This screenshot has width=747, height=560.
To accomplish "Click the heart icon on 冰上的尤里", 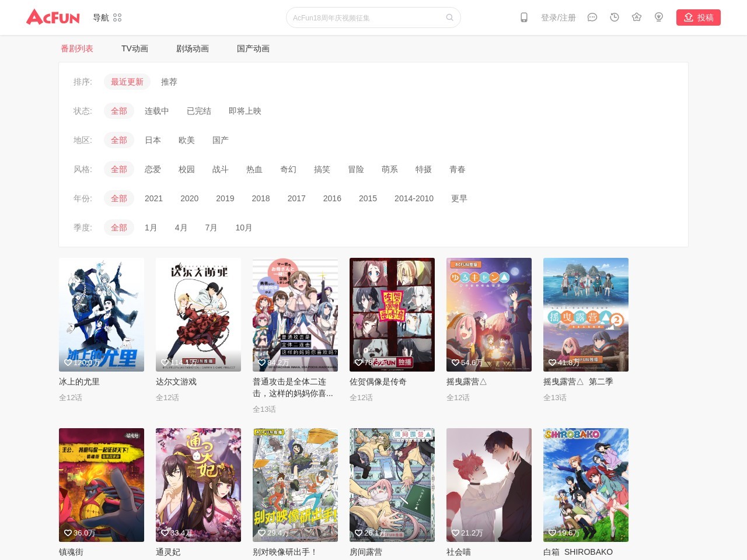I will tap(68, 362).
